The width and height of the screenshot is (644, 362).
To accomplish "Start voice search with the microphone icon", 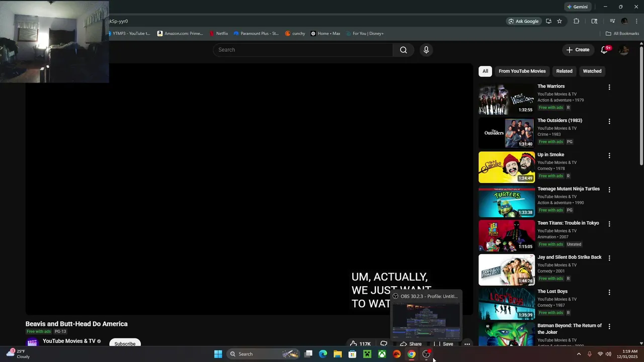I will click(426, 50).
